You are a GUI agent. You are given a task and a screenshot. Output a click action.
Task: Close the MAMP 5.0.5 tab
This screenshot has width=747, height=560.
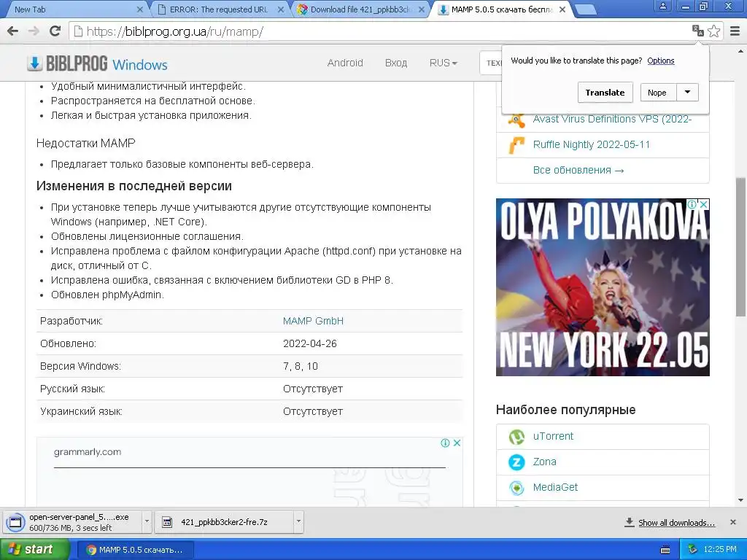pos(562,9)
